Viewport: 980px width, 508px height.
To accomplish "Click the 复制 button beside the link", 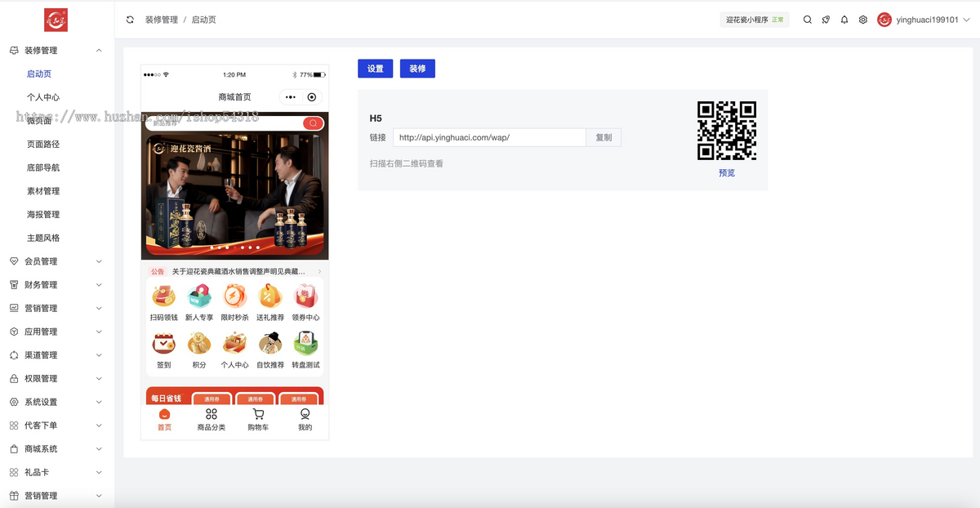I will click(604, 137).
